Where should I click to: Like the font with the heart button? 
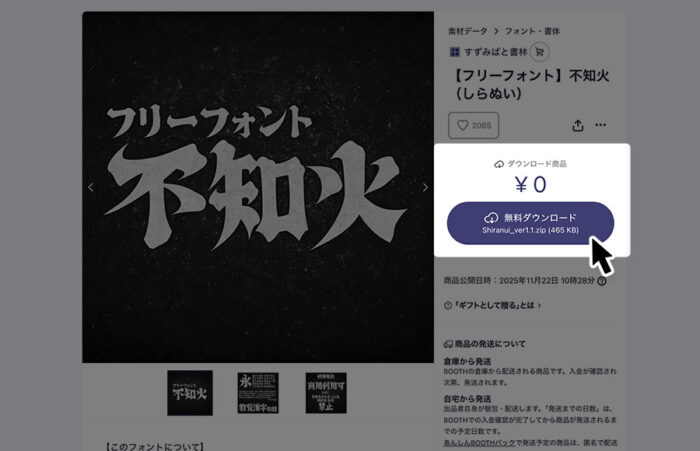[x=473, y=125]
